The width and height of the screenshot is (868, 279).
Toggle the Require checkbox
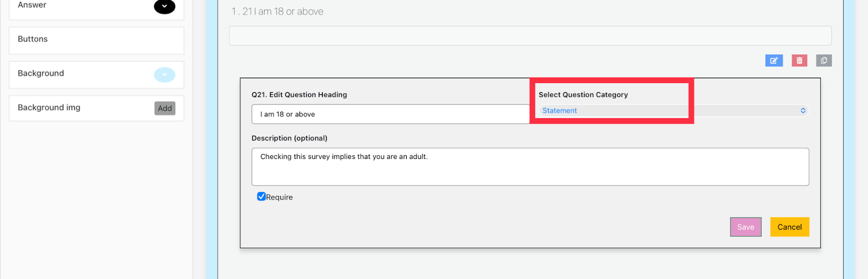261,196
